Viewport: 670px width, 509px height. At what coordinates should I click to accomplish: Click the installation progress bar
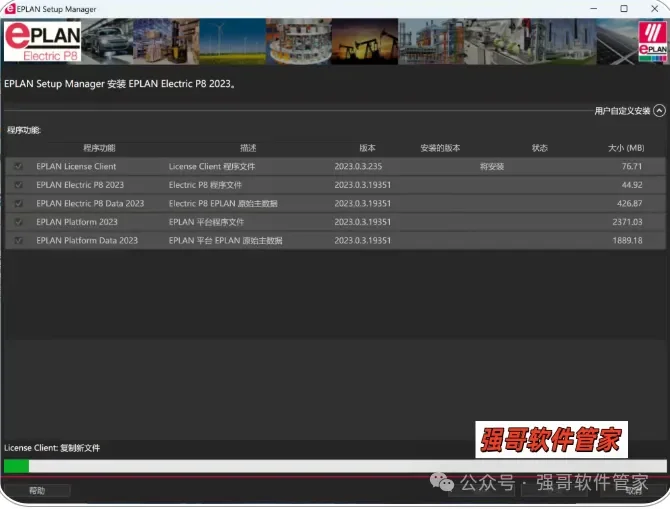coord(335,466)
